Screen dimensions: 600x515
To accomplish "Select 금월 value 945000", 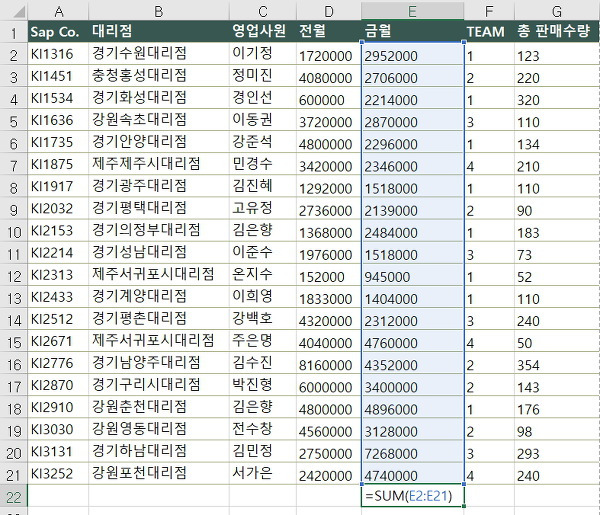I will (412, 275).
